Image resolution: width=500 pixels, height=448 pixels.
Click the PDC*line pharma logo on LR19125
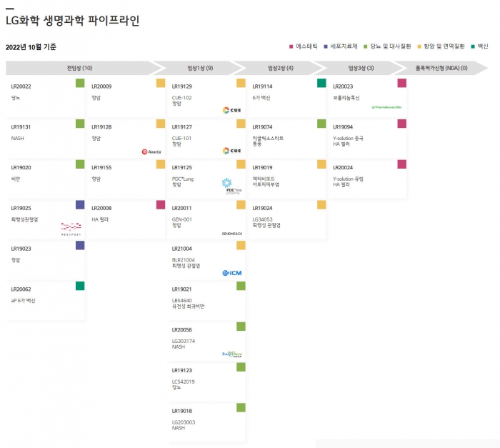pos(232,186)
